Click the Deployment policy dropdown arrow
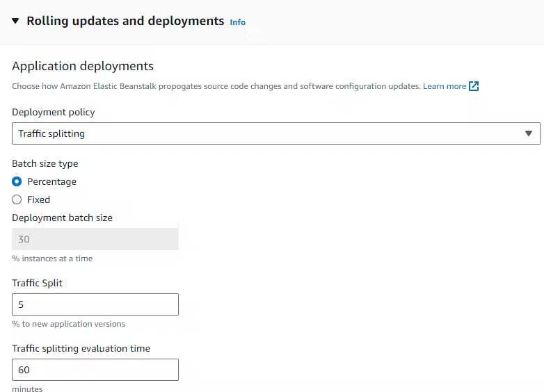The width and height of the screenshot is (544, 392). coord(529,133)
